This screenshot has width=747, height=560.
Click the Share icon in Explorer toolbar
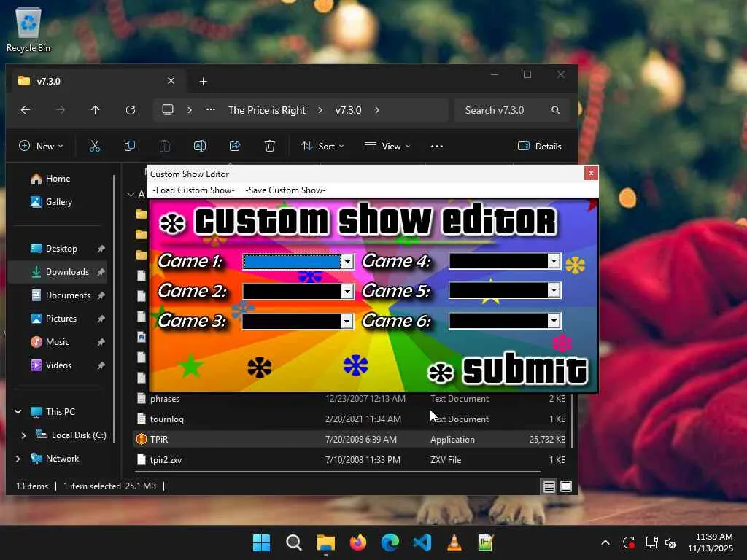click(x=235, y=146)
